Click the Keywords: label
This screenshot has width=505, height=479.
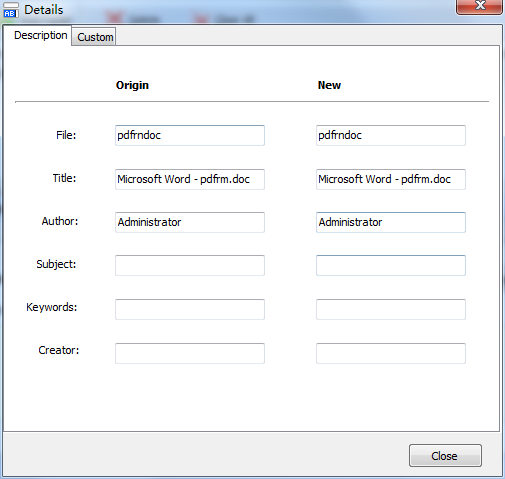[x=52, y=307]
